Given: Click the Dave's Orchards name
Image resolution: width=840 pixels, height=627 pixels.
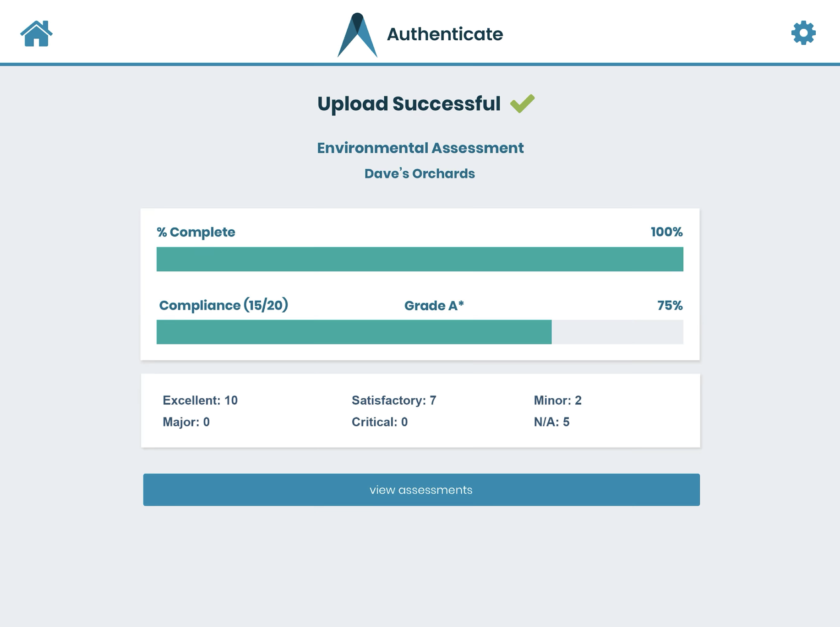Looking at the screenshot, I should [420, 173].
